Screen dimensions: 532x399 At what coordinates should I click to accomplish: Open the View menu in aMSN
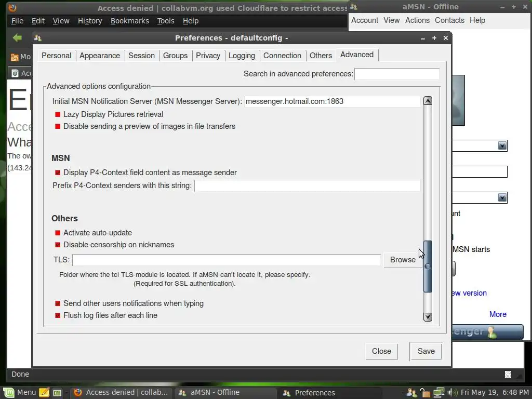392,20
